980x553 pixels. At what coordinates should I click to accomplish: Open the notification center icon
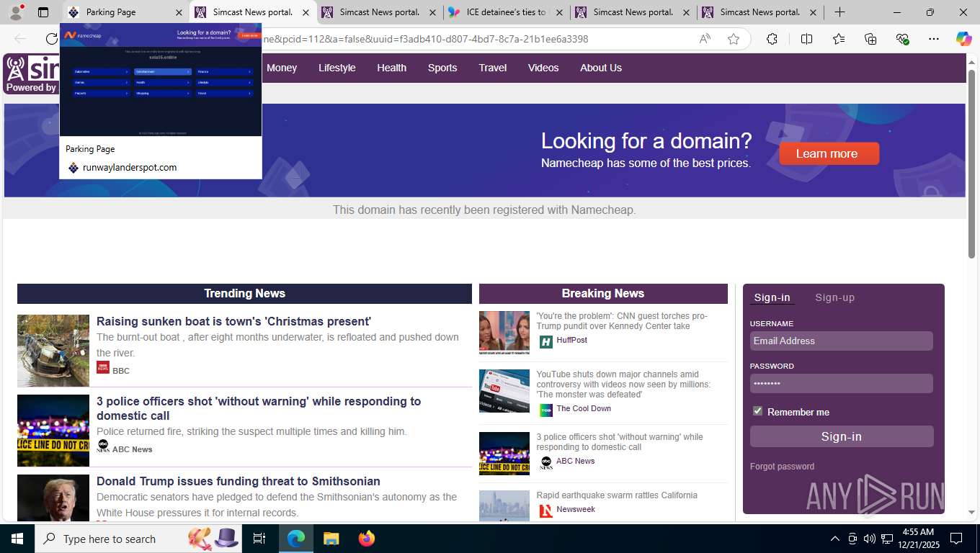[956, 539]
